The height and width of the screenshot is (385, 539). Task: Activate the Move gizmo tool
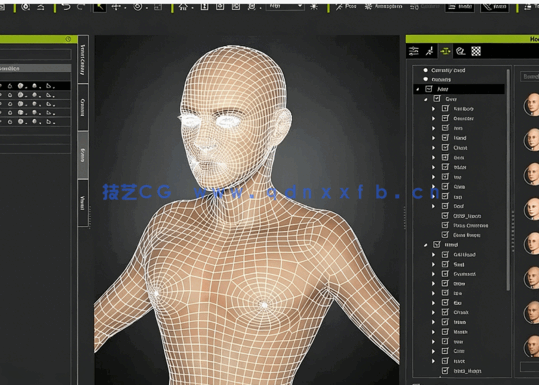coord(116,6)
